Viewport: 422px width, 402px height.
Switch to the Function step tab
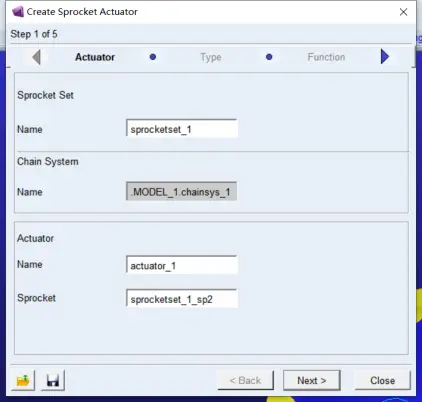pos(326,57)
